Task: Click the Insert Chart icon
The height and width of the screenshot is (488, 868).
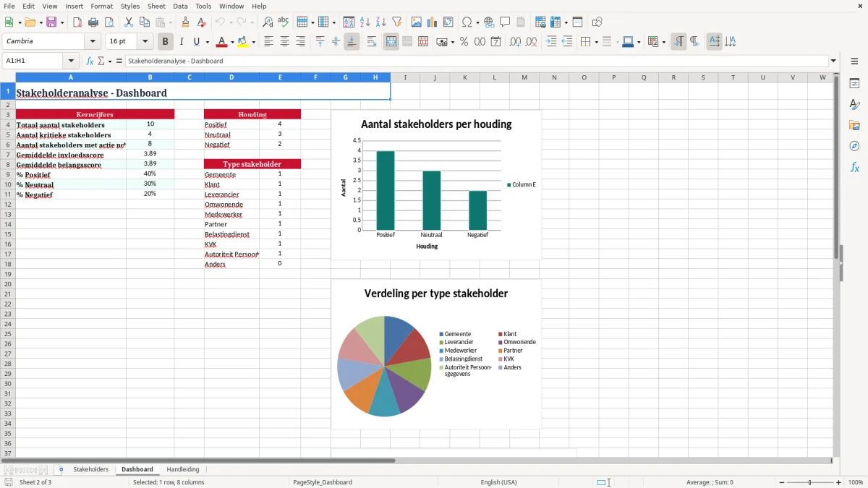Action: 433,22
